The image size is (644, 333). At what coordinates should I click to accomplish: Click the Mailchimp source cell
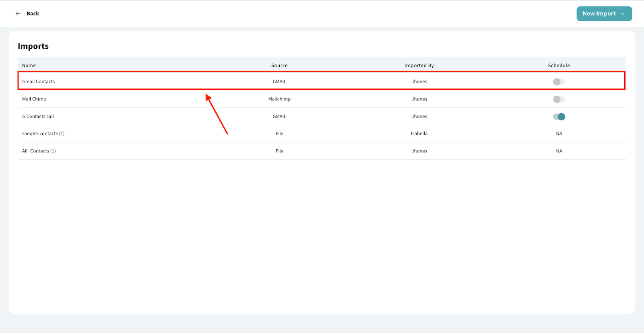tap(279, 99)
